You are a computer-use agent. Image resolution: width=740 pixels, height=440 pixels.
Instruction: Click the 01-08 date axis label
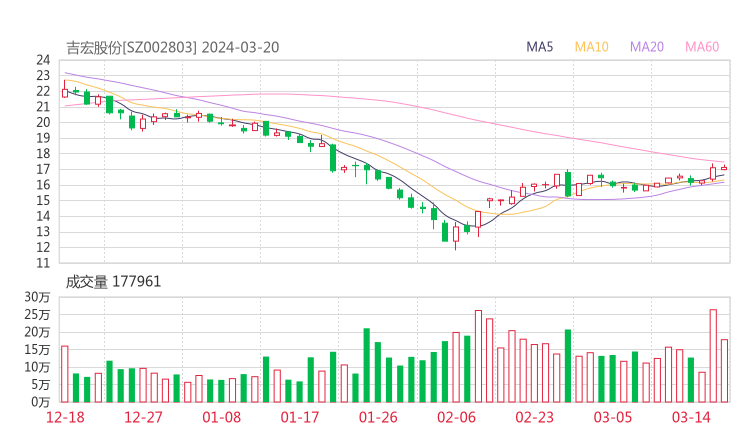(x=221, y=417)
